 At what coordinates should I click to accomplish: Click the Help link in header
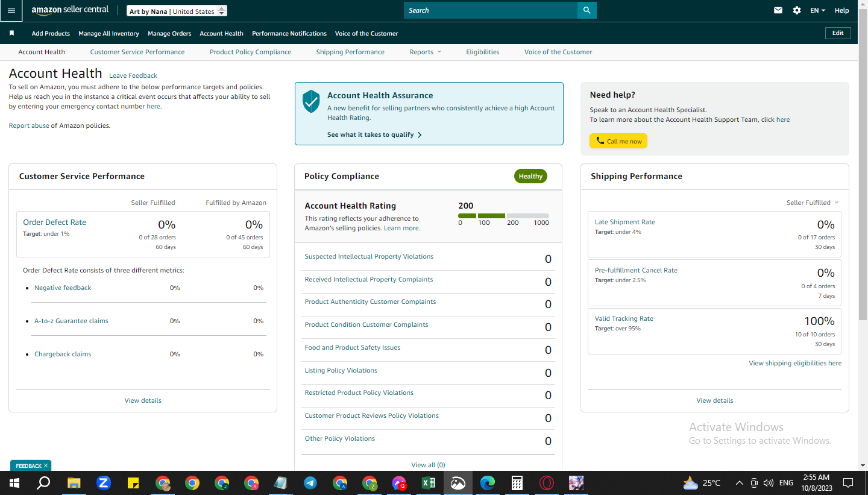pyautogui.click(x=841, y=10)
